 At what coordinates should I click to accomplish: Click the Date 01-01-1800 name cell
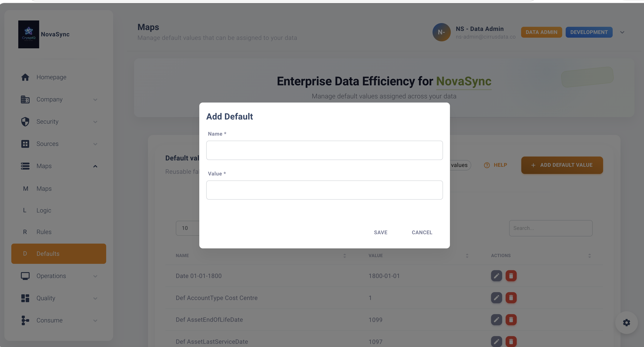(198, 276)
